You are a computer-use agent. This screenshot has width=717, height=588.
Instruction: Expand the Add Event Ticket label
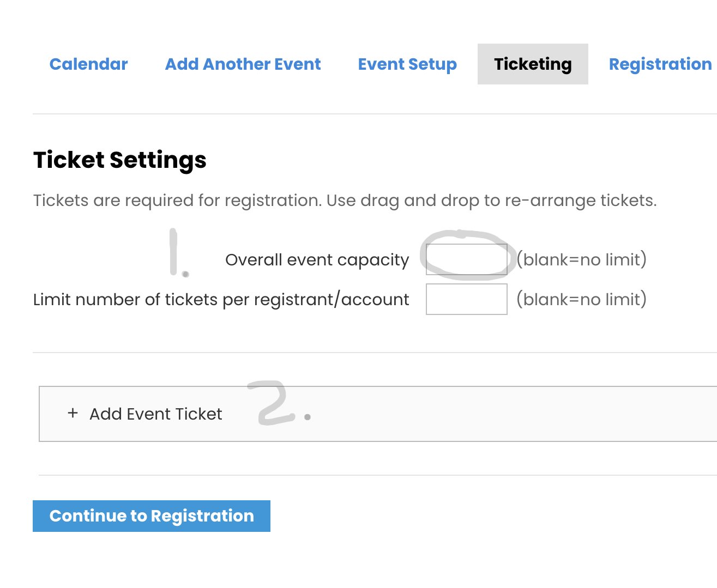point(156,414)
